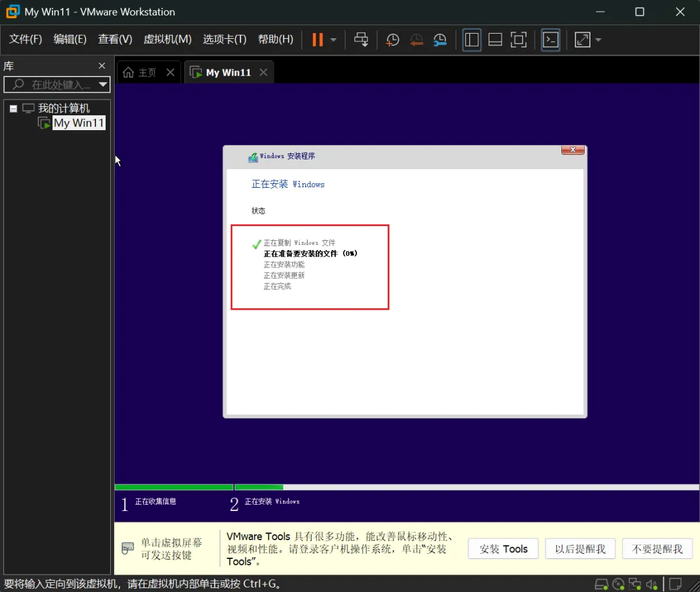This screenshot has width=700, height=592.
Task: Click the sound card status icon
Action: click(651, 584)
